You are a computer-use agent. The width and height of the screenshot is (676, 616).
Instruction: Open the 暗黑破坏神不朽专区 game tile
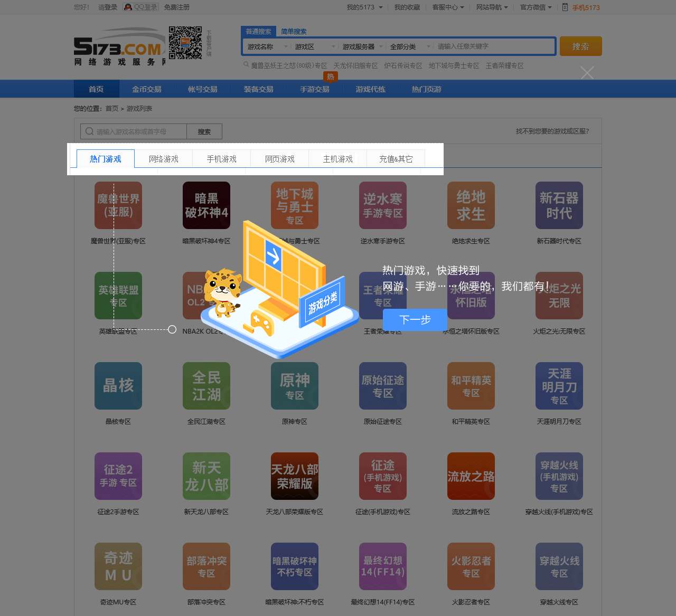pyautogui.click(x=295, y=566)
